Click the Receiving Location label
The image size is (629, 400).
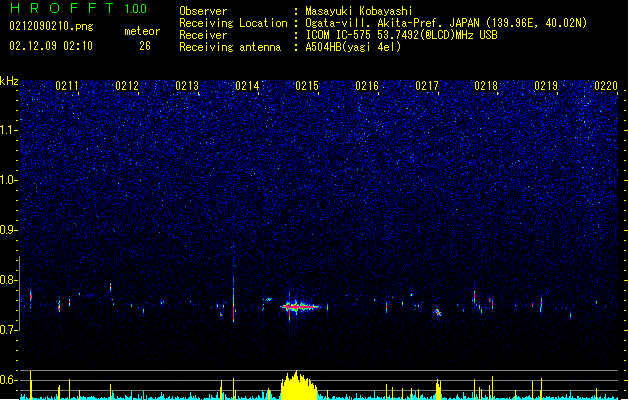233,23
